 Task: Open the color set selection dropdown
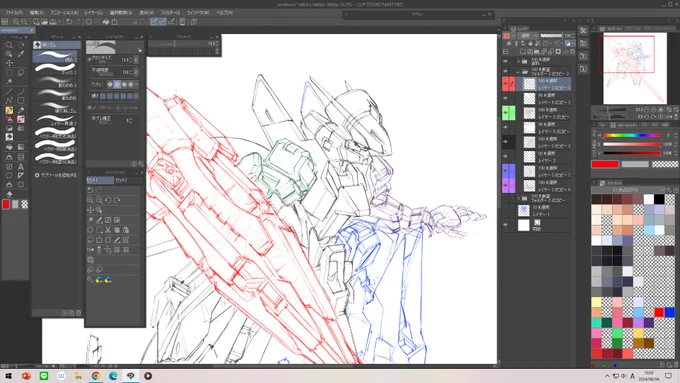click(x=628, y=190)
